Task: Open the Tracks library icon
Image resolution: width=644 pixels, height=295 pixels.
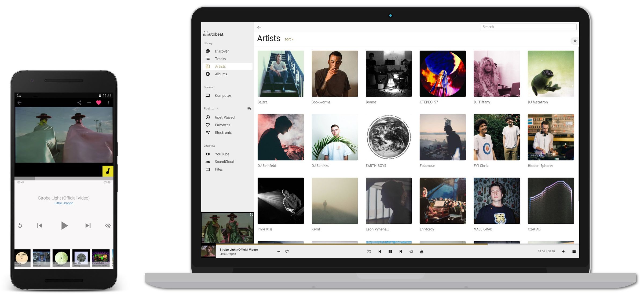Action: click(x=208, y=58)
